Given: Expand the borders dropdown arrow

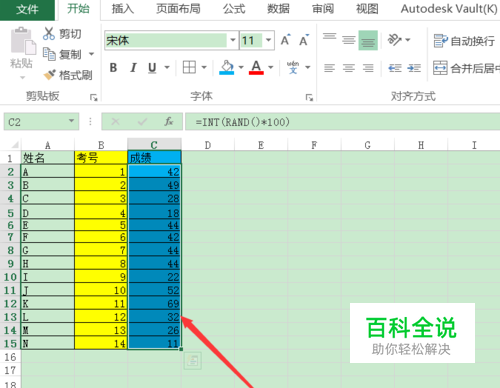Looking at the screenshot, I should [x=204, y=68].
